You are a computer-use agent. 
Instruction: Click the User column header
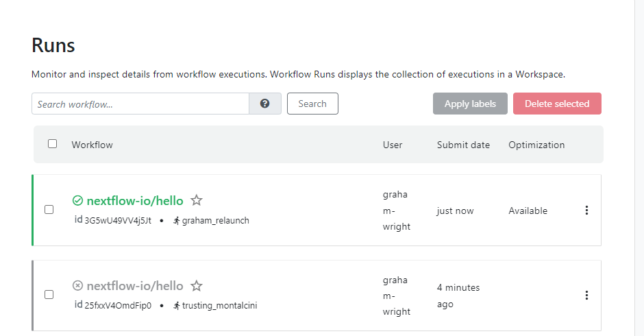(393, 145)
